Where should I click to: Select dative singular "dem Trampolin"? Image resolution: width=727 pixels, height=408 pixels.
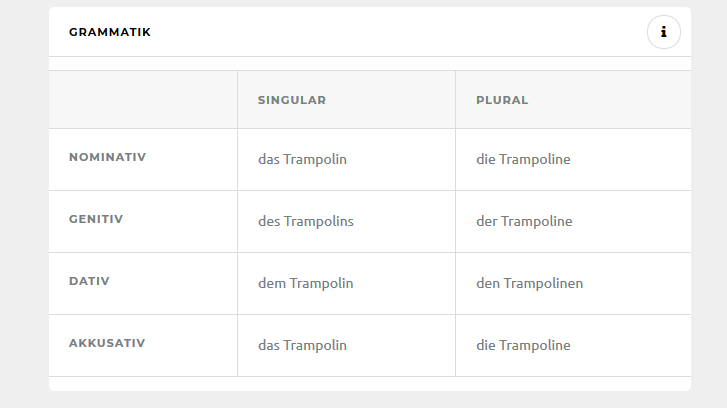coord(306,283)
